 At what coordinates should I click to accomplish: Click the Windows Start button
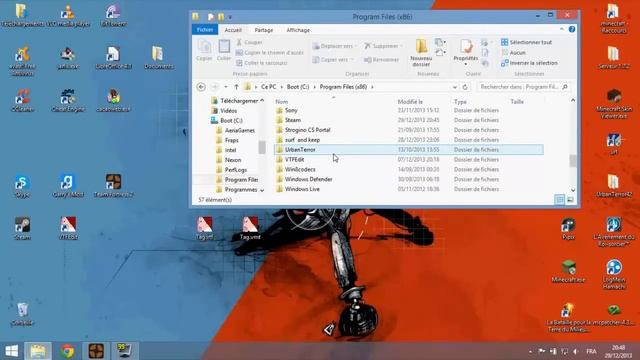tap(11, 351)
